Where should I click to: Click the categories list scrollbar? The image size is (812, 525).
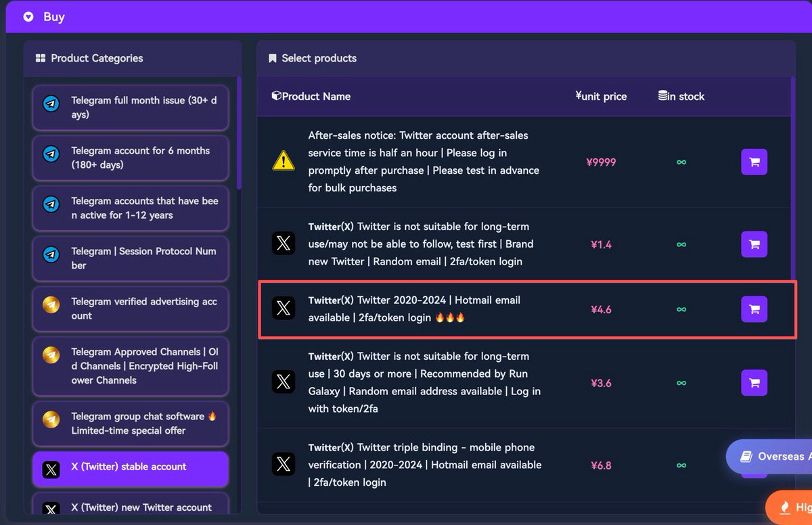[x=239, y=133]
